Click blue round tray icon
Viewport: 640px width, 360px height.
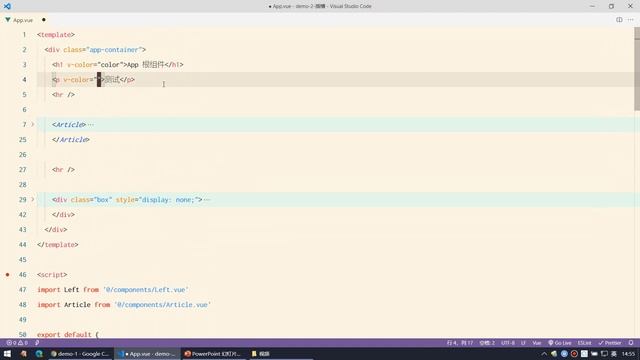click(x=564, y=354)
